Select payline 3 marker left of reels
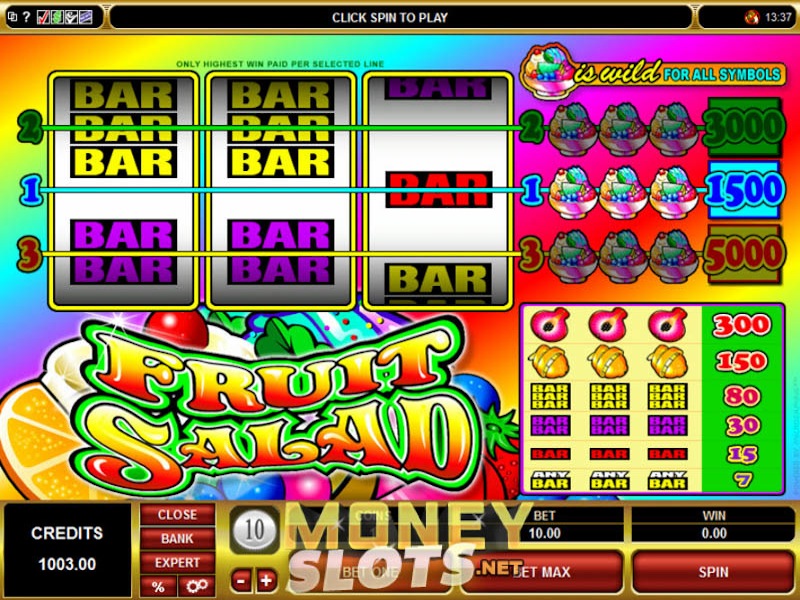 (x=29, y=254)
